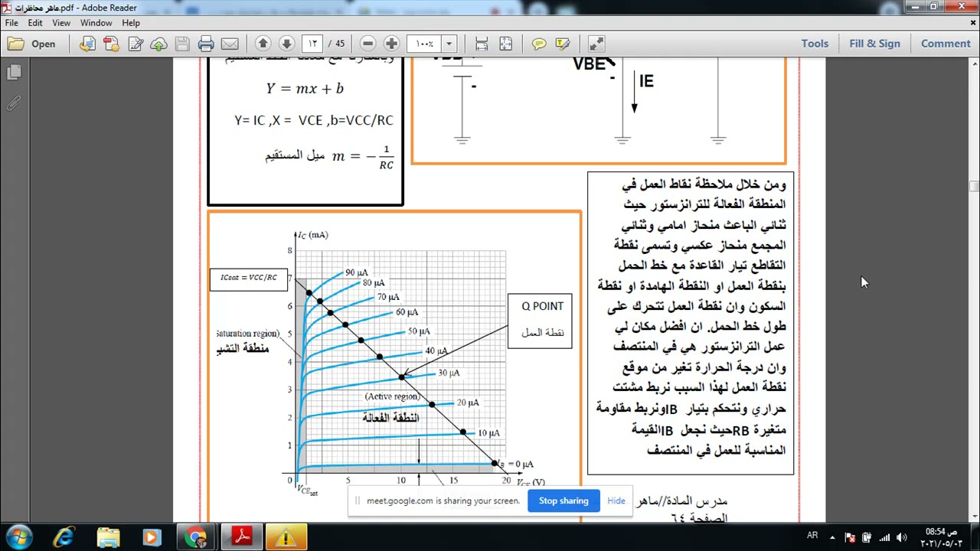Viewport: 980px width, 551px height.
Task: Click the zoom percentage field
Action: [x=424, y=44]
